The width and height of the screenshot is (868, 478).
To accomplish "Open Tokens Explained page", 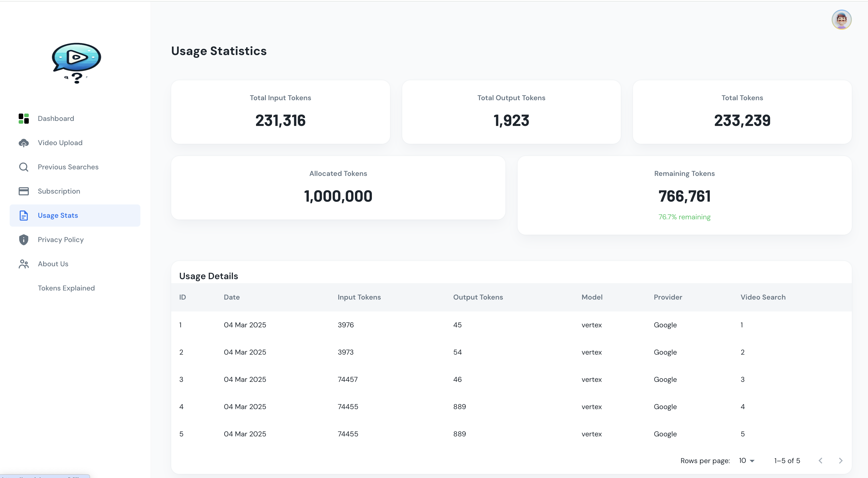I will (66, 288).
